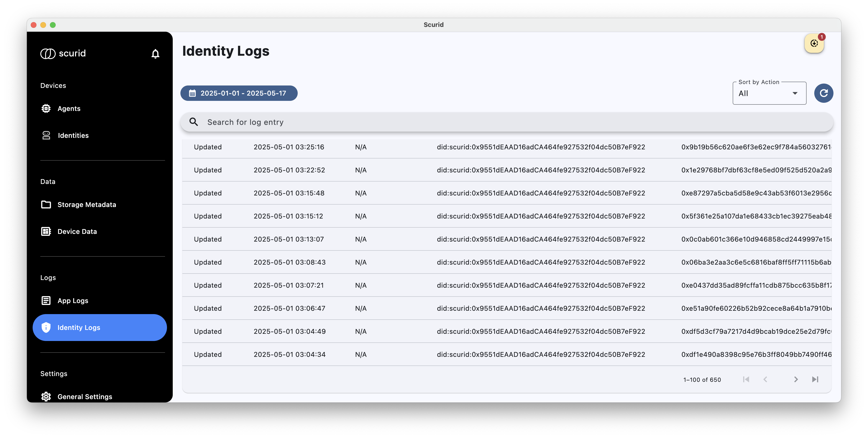Click hash starting 0xdf1e490a8398c95e
Viewport: 868px width, 438px height.
(x=756, y=354)
